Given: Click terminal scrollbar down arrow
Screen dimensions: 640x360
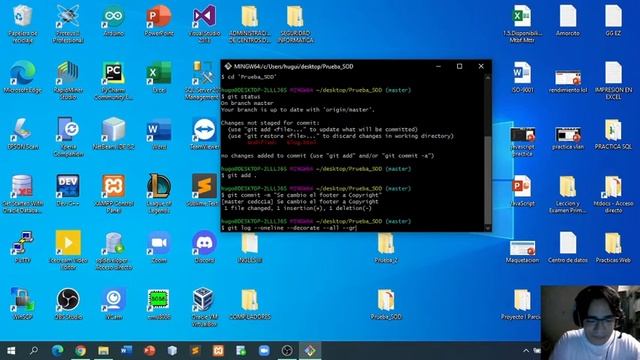Looking at the screenshot, I should pyautogui.click(x=487, y=229).
